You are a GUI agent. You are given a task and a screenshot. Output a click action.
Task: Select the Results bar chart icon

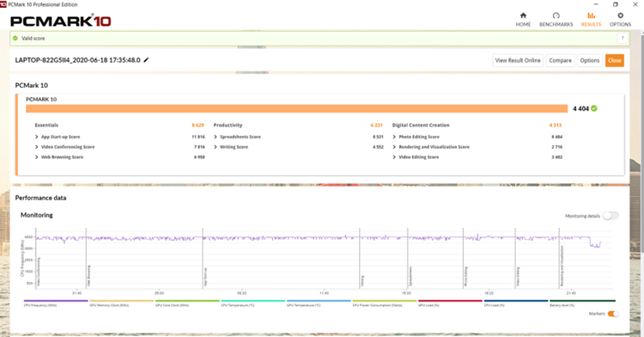pos(591,15)
